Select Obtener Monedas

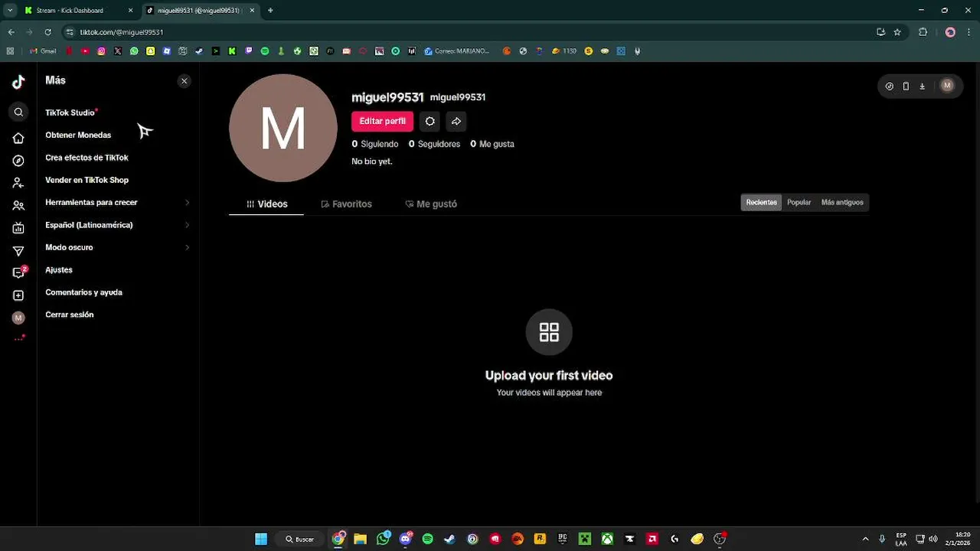[78, 135]
